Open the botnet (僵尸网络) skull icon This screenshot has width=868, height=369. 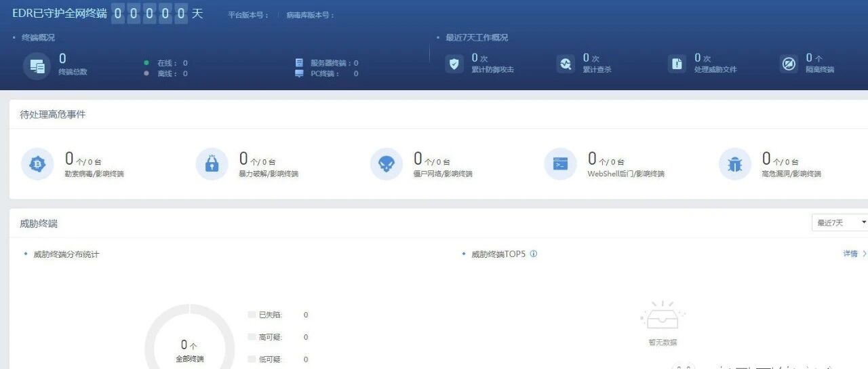386,164
